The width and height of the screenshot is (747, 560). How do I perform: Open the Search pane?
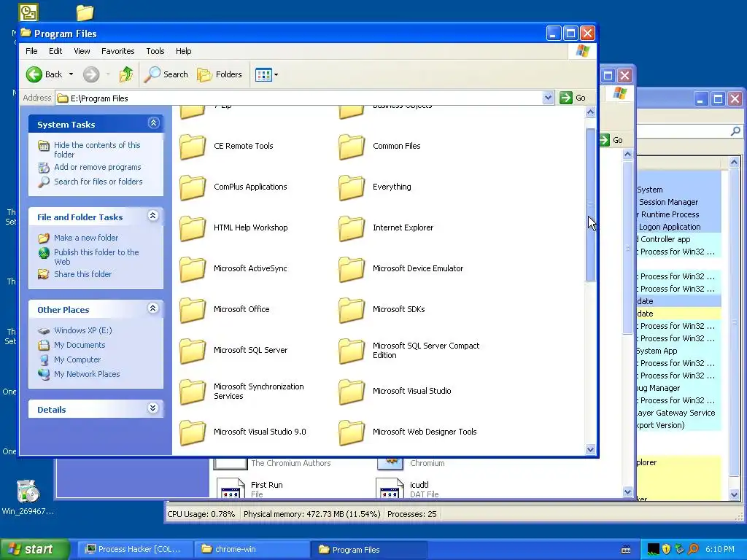point(166,74)
